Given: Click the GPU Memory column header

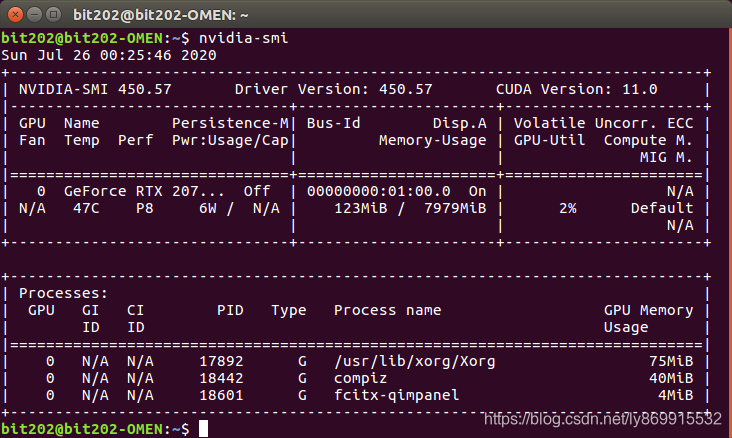Looking at the screenshot, I should (x=648, y=310).
